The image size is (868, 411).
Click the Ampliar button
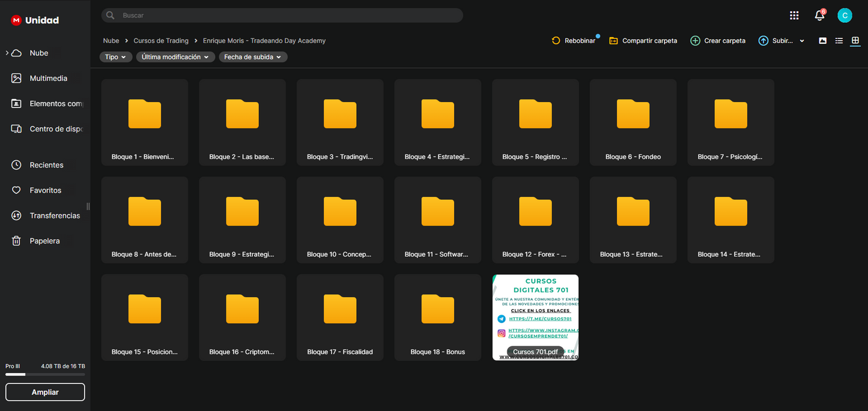[45, 392]
